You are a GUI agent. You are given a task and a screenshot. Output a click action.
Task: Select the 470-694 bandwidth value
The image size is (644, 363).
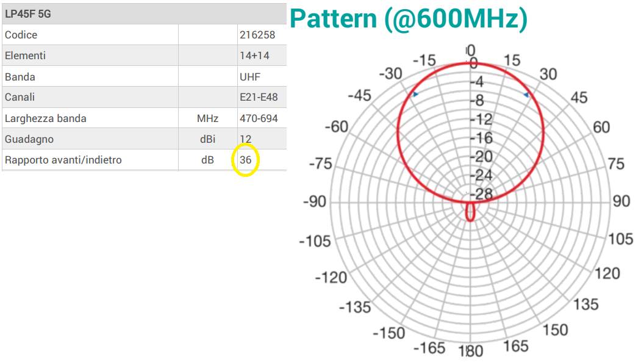click(x=259, y=118)
